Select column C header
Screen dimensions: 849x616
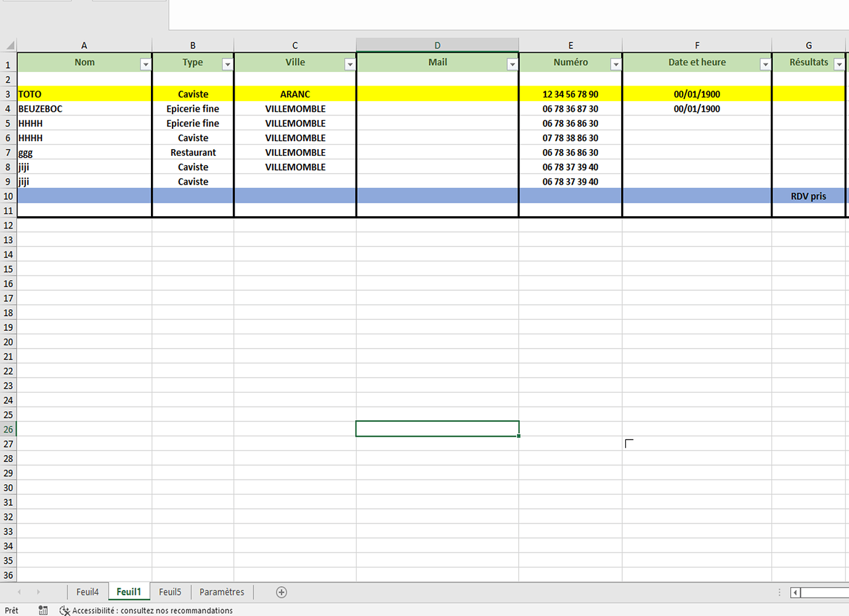pos(295,45)
